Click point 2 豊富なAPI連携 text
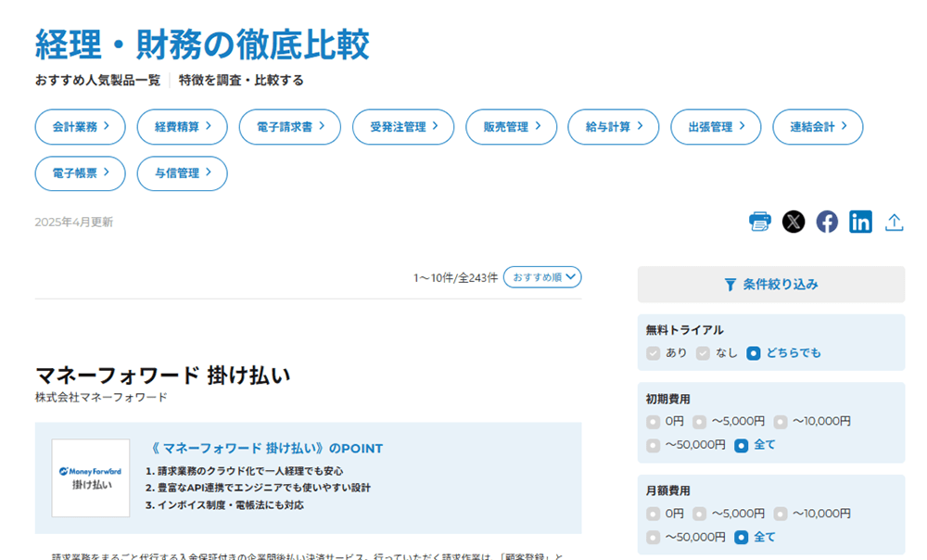Screen dimensions: 927x560 pos(258,488)
